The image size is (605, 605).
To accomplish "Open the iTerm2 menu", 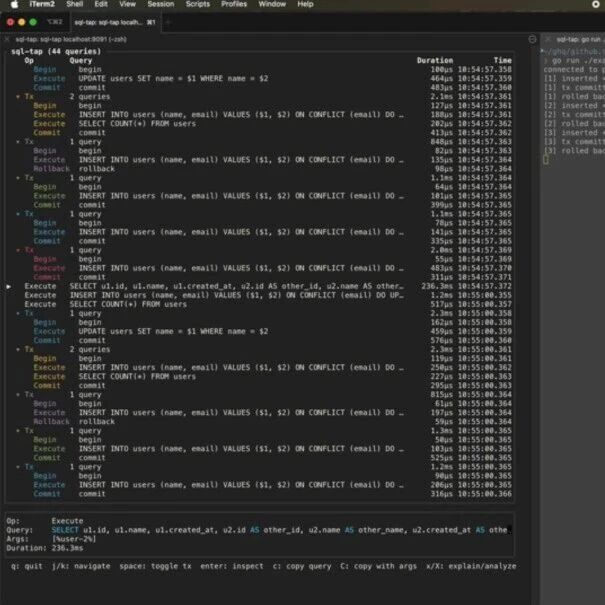I will (42, 4).
